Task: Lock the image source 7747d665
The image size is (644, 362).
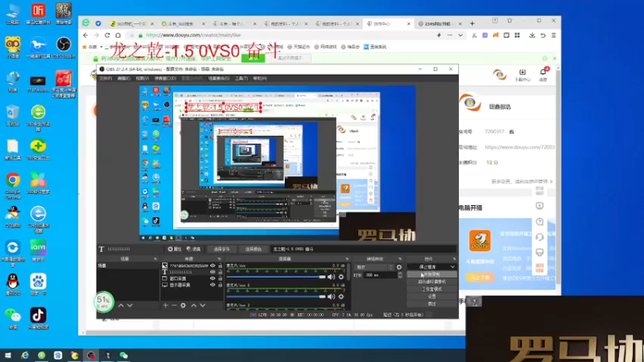Action: (220, 265)
